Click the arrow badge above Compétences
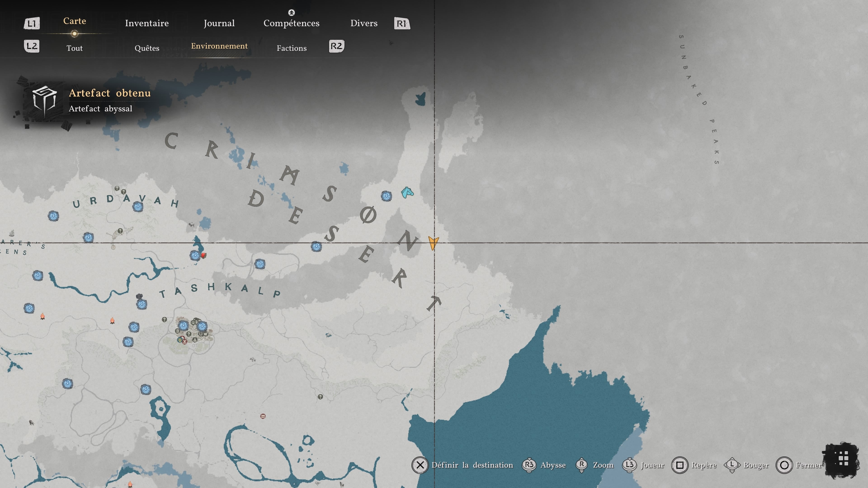This screenshot has width=868, height=488. [x=291, y=12]
